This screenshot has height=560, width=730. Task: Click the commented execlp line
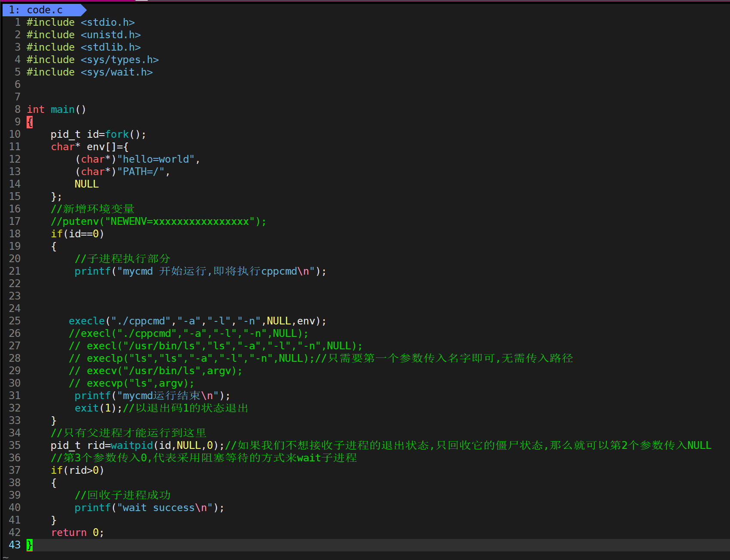click(321, 358)
